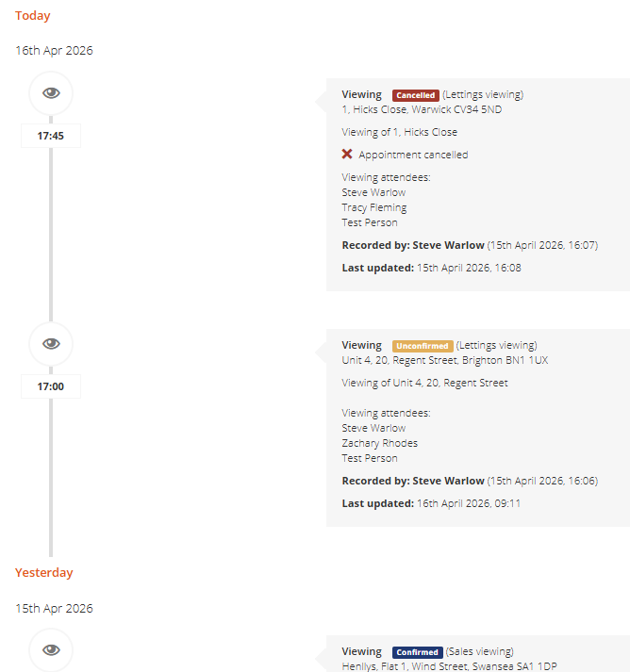This screenshot has height=672, width=630.
Task: Open the Hicks Close, Warwick address
Action: coord(422,109)
